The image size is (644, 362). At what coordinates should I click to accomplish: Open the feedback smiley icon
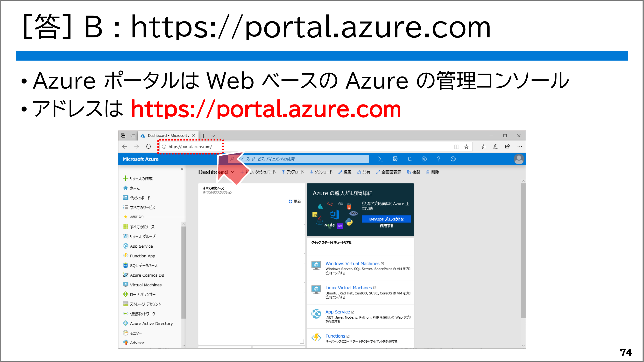point(453,159)
